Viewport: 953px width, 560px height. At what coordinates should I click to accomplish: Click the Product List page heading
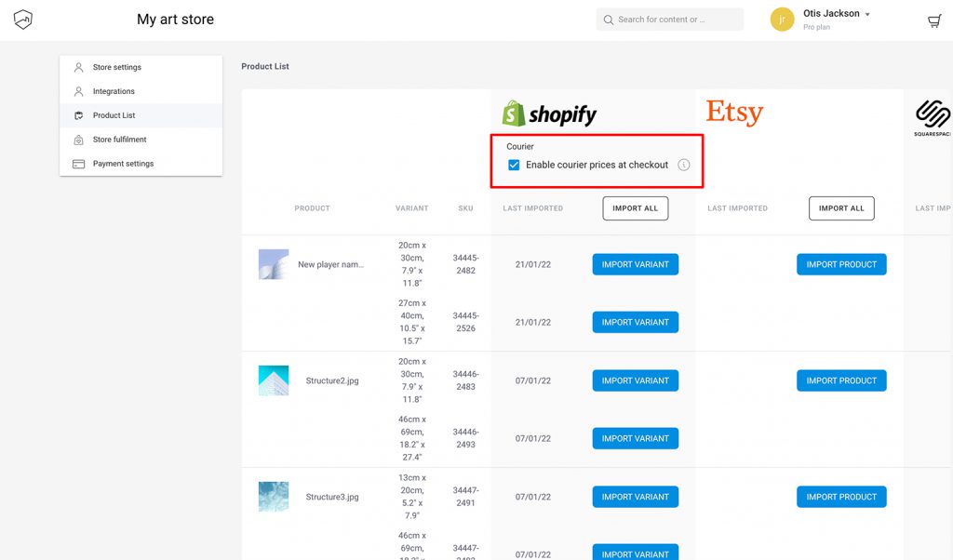265,66
